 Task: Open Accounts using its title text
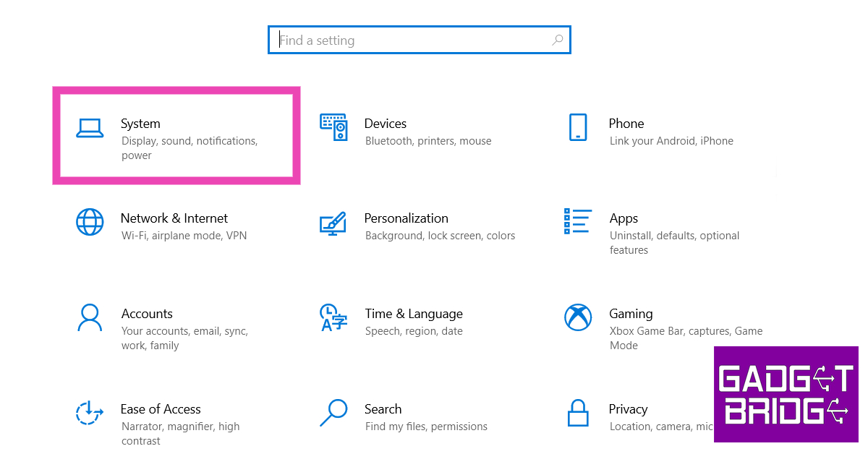147,314
